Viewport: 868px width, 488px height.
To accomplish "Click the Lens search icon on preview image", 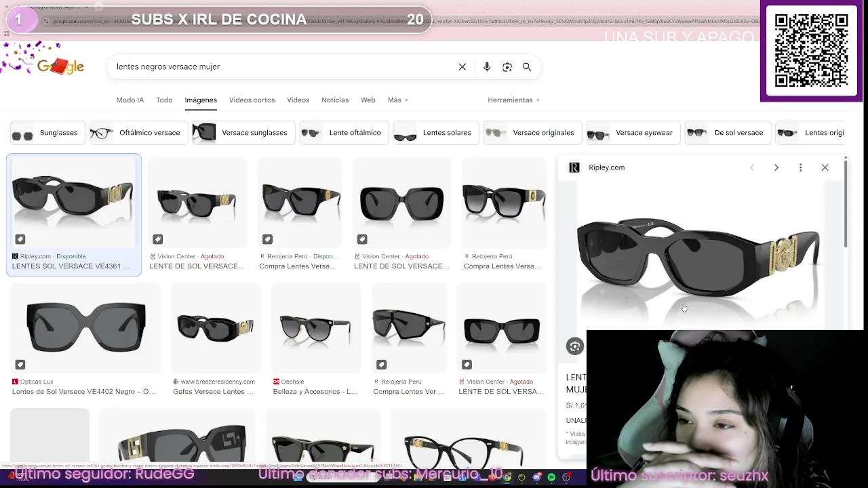I will pos(575,346).
